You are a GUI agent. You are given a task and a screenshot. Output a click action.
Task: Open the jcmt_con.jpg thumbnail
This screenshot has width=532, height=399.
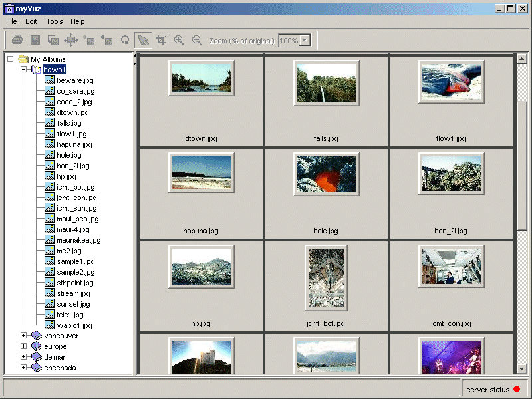(x=452, y=266)
